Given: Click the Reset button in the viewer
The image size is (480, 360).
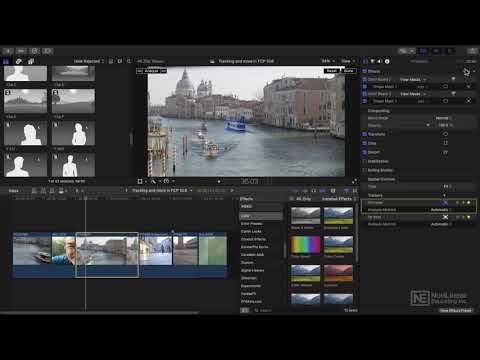Looking at the screenshot, I should coord(332,71).
